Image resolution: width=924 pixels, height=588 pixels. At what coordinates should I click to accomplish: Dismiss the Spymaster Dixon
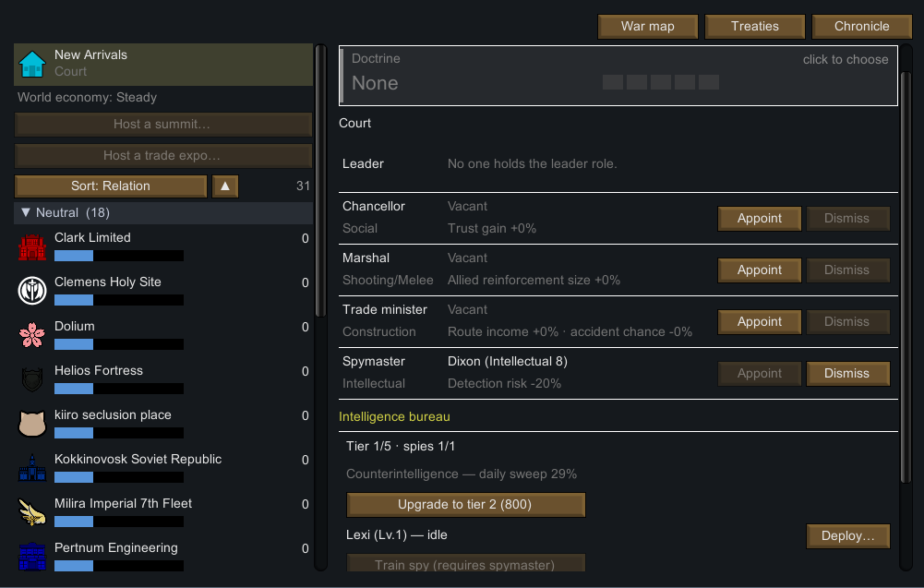point(846,374)
